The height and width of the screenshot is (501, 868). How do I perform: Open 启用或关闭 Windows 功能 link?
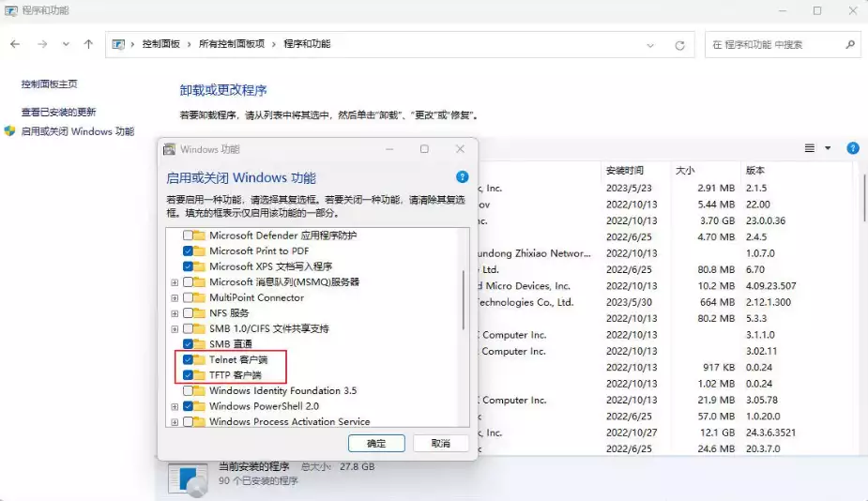pos(78,131)
